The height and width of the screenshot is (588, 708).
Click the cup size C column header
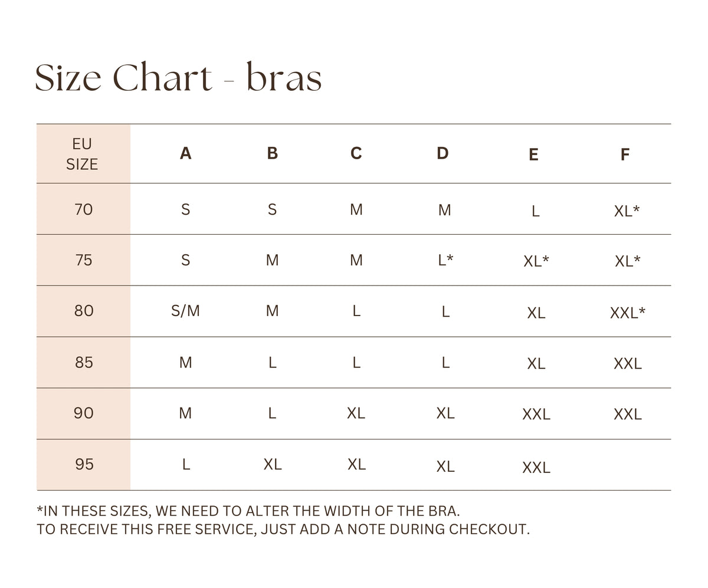click(x=356, y=153)
